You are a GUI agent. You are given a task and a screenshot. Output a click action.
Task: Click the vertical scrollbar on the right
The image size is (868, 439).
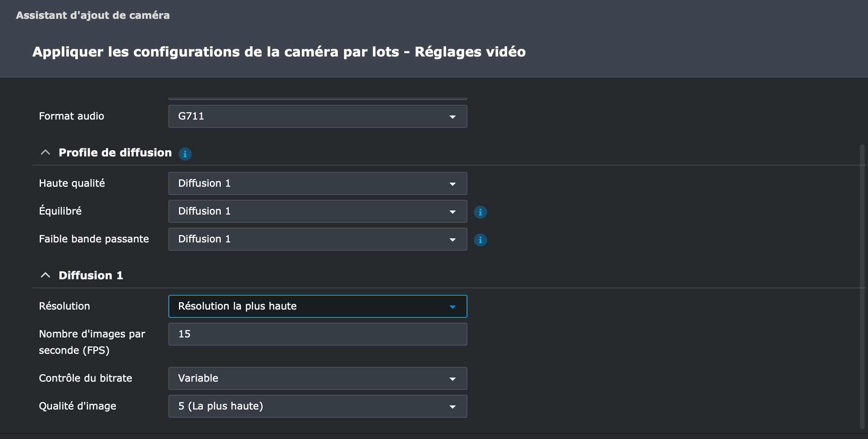[x=862, y=287]
